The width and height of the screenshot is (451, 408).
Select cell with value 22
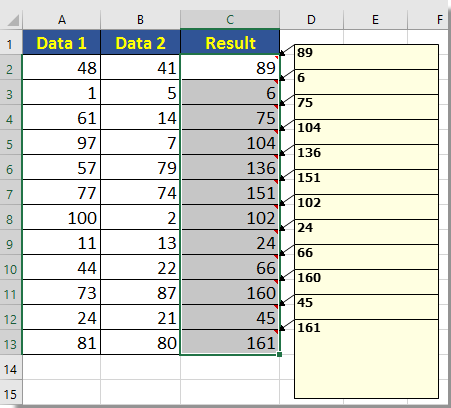(140, 267)
